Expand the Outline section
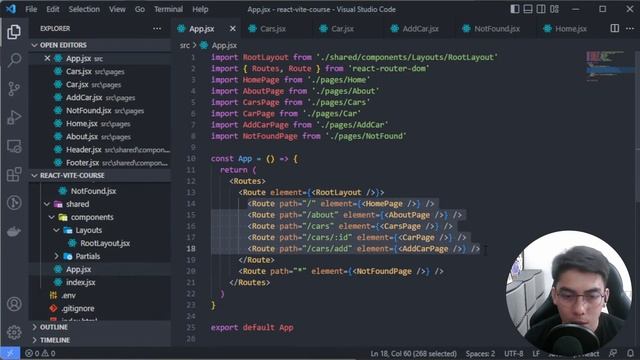The width and height of the screenshot is (640, 360). point(100,327)
